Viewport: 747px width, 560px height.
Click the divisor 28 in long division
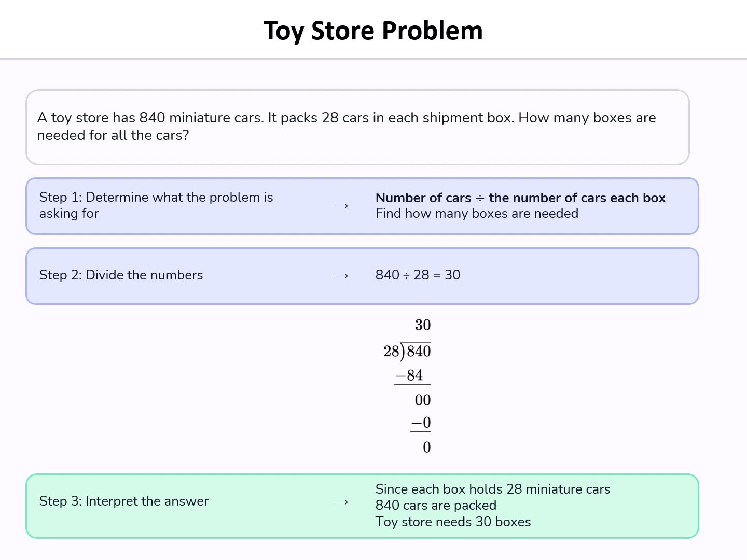pos(391,352)
